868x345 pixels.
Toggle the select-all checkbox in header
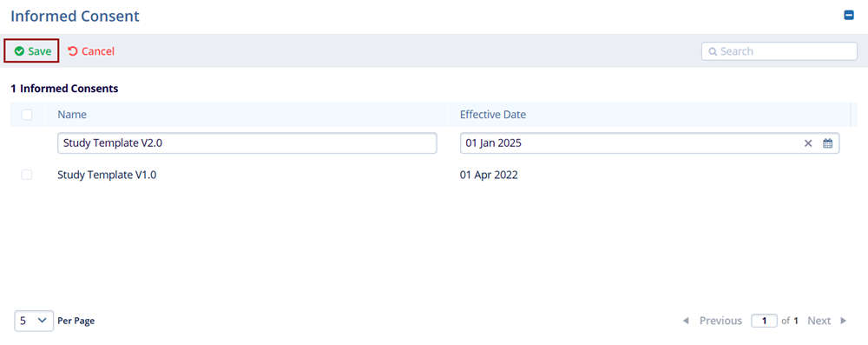[x=27, y=115]
